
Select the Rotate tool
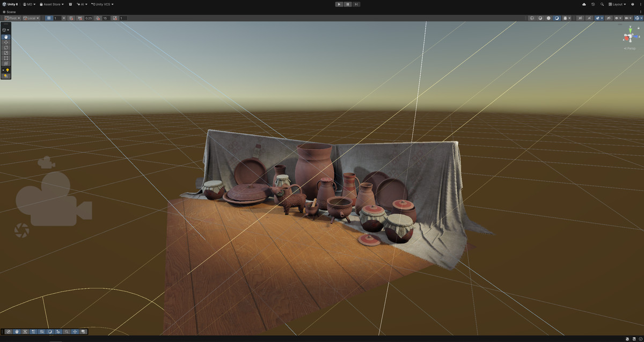pos(6,47)
